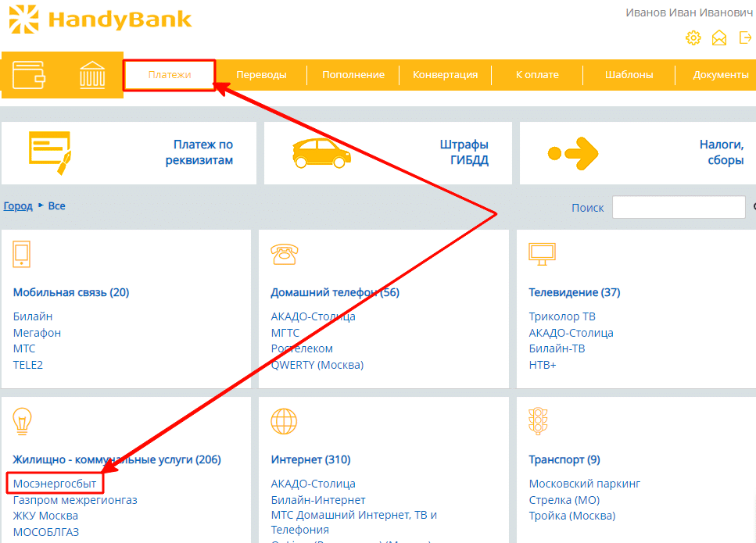Select Билайн-Интернет provider
The image size is (756, 543).
(x=317, y=500)
